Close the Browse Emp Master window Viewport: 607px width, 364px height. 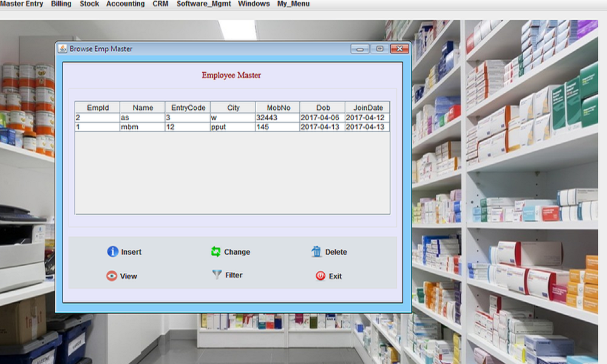coord(399,49)
